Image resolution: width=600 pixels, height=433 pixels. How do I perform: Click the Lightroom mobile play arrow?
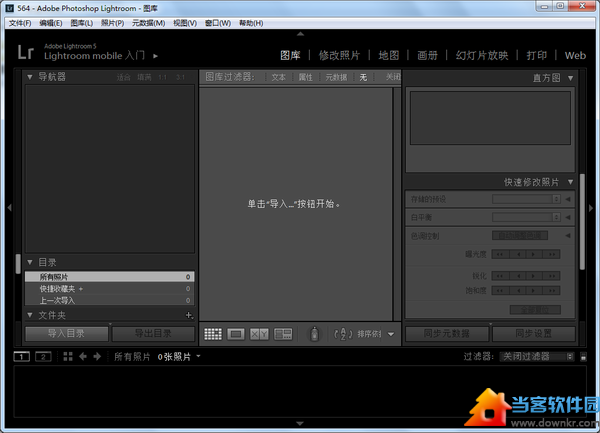[155, 56]
